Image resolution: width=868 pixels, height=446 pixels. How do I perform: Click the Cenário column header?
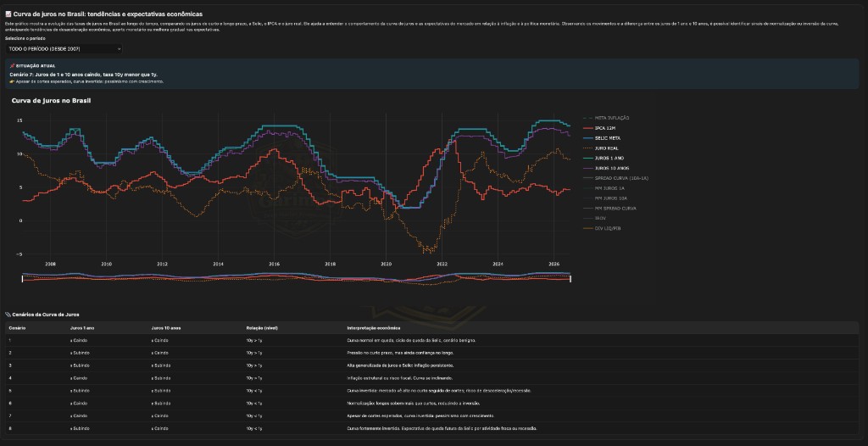point(17,328)
